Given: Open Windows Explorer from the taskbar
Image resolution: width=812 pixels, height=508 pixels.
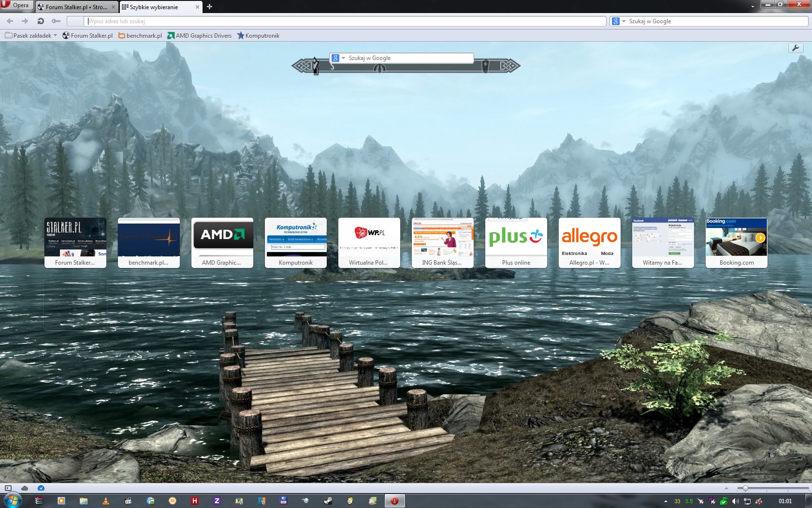Looking at the screenshot, I should point(84,501).
